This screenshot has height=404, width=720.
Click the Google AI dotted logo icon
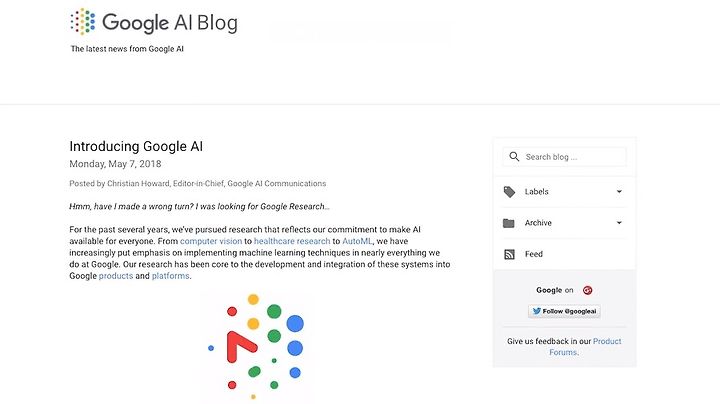pyautogui.click(x=83, y=21)
